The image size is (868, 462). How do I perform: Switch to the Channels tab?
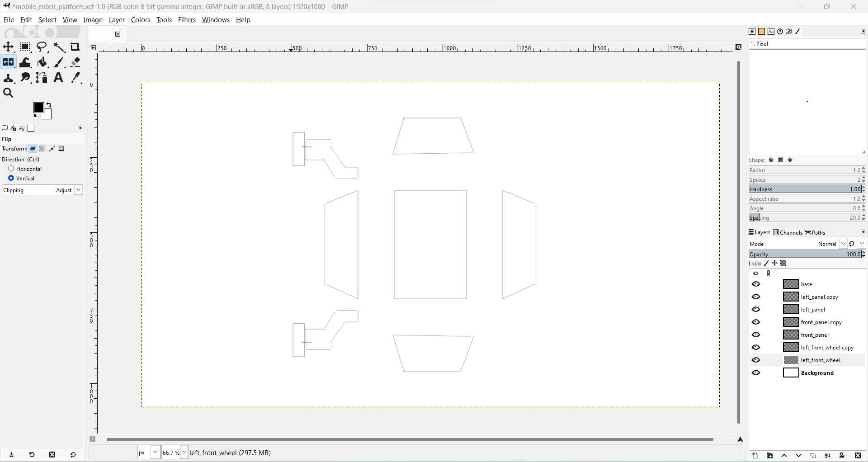coord(788,232)
